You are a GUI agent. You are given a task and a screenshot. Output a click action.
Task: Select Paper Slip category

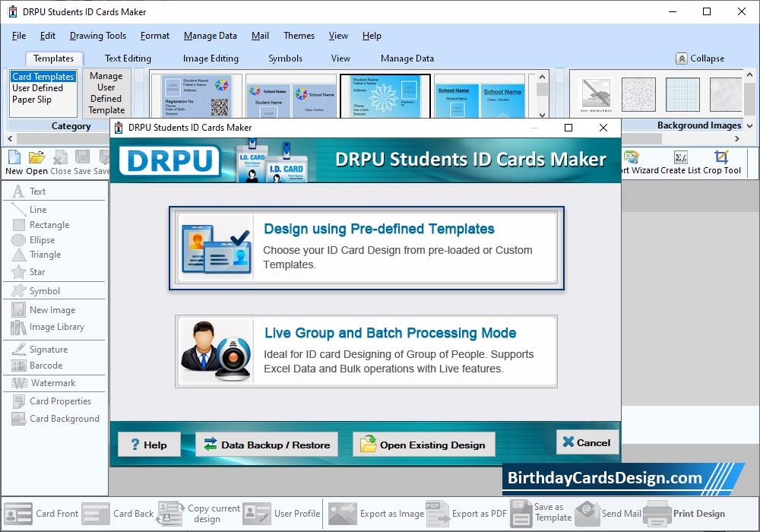[31, 100]
